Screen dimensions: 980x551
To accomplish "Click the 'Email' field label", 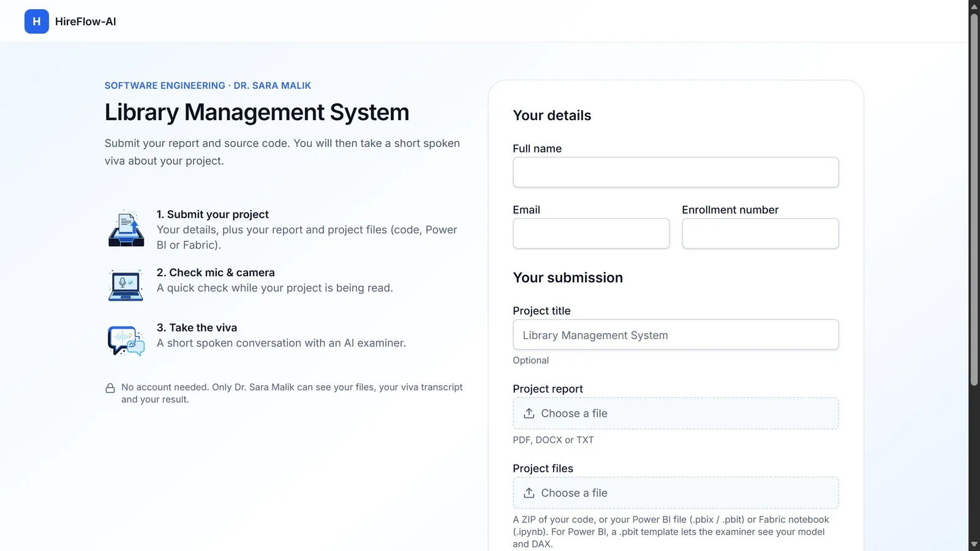I will (x=526, y=210).
